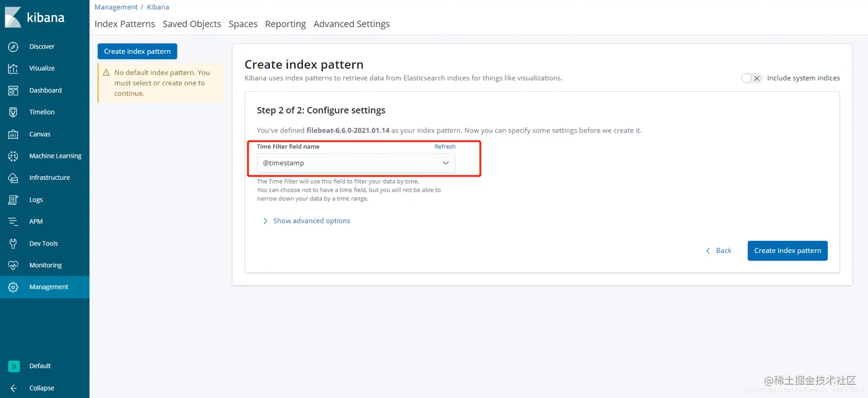
Task: Select Dashboard label in sidebar
Action: tap(45, 91)
